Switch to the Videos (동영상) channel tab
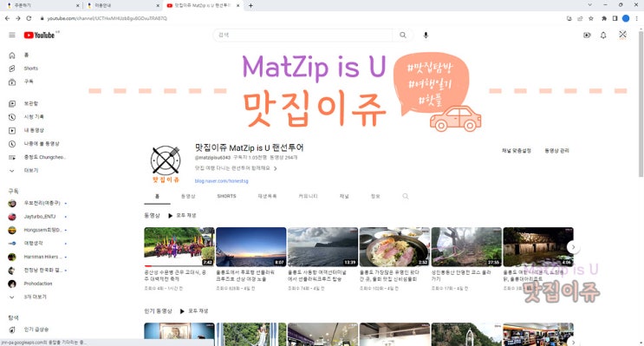Viewport: 644px width, 346px height. click(x=188, y=197)
